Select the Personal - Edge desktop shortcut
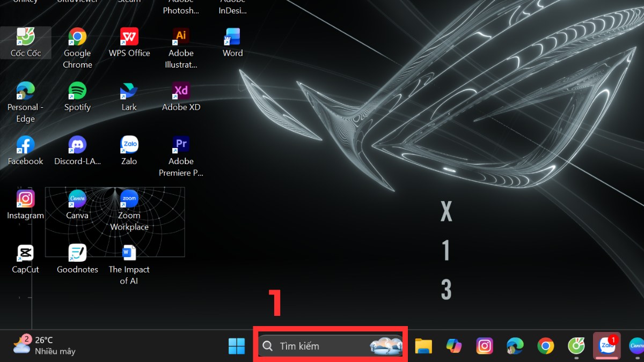Screen dimensions: 644x362 tap(25, 102)
